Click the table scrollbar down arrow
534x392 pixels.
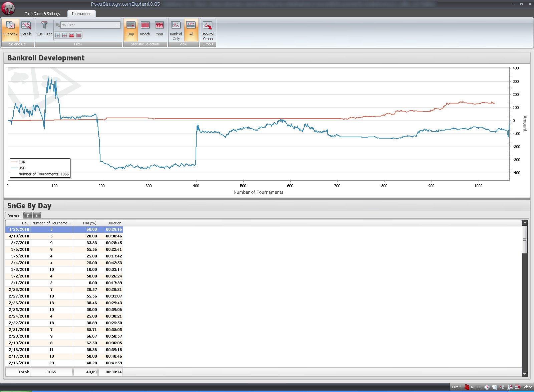tap(525, 374)
